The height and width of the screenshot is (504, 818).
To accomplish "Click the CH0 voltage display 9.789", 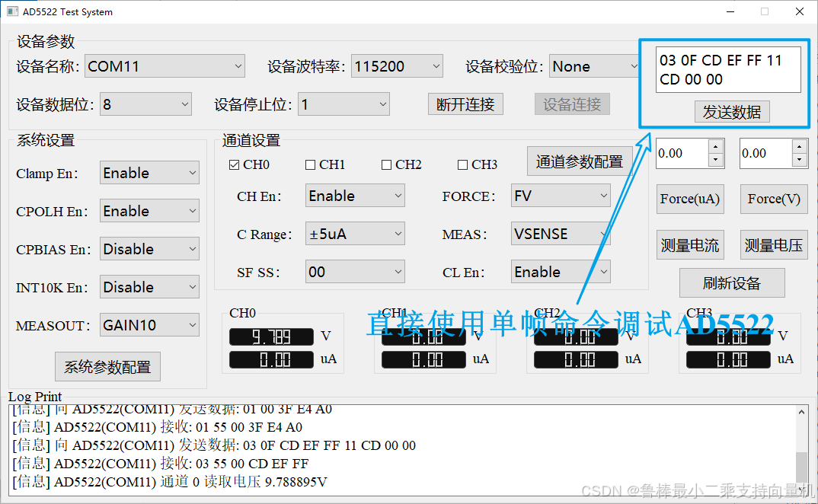I will click(271, 337).
